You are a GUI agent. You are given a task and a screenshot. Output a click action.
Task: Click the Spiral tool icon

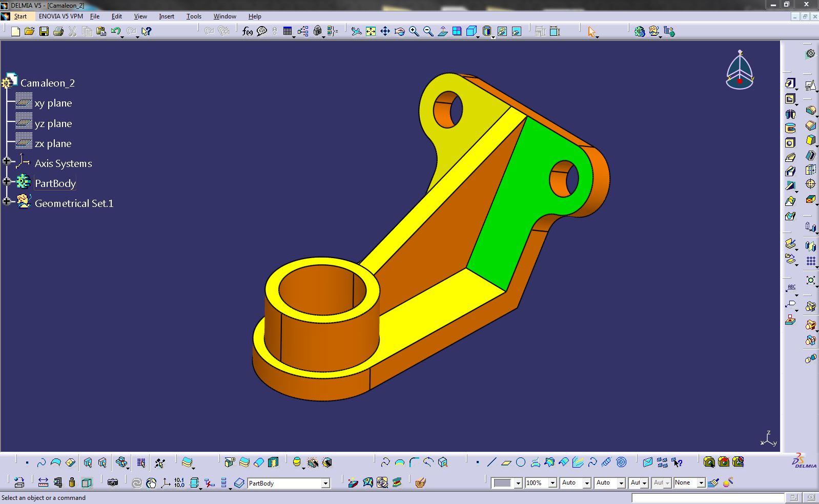pyautogui.click(x=621, y=463)
